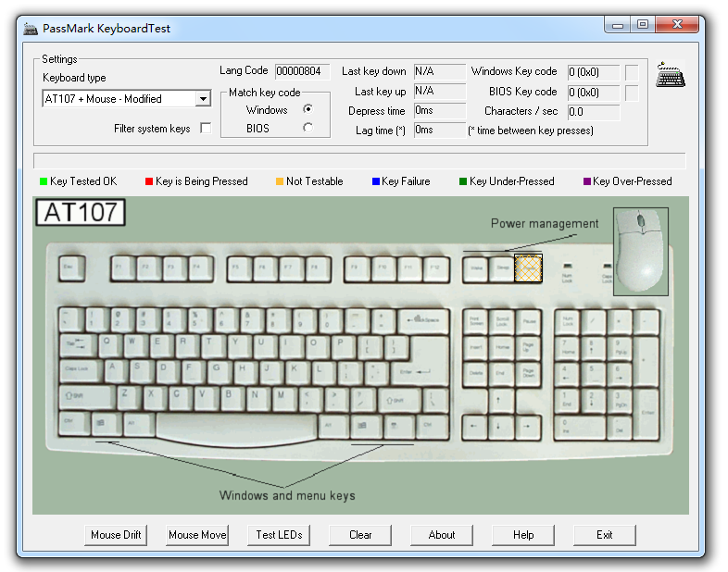Click the numpad Enter key on keyboard image
The image size is (728, 572).
[647, 414]
